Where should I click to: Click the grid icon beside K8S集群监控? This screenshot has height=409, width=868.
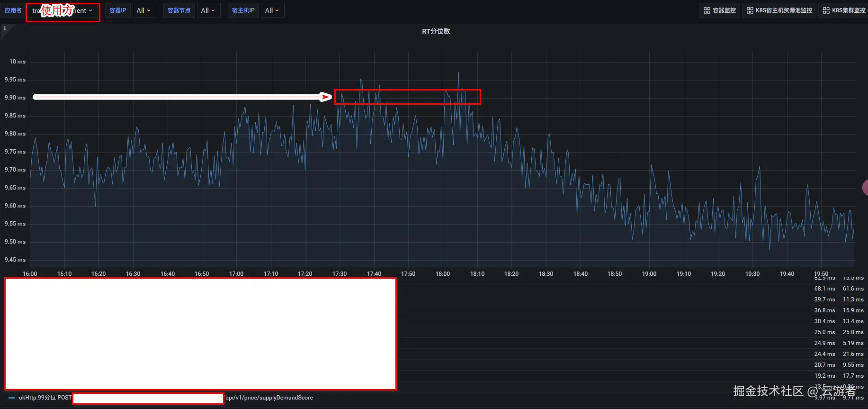(826, 10)
